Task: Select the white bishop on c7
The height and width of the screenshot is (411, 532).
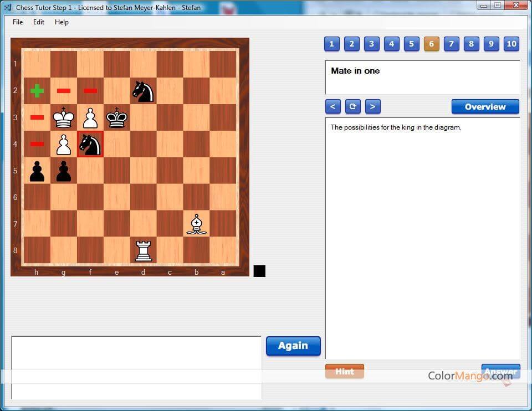Action: (x=196, y=224)
